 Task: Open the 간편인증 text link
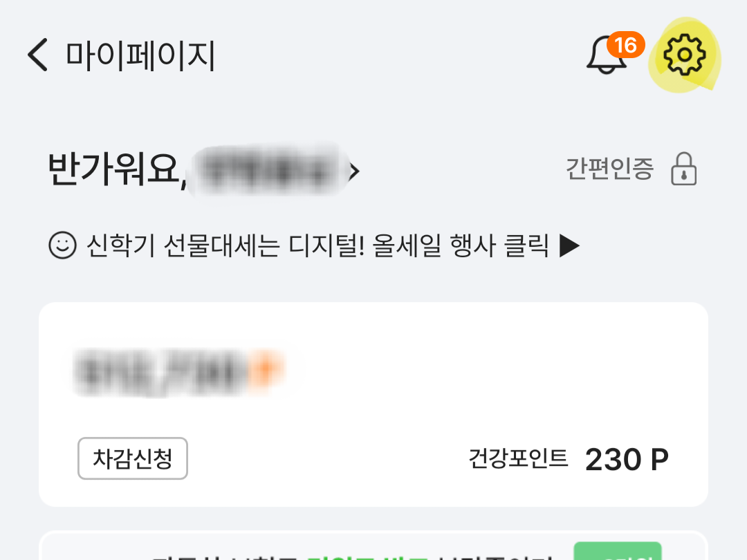(x=609, y=169)
